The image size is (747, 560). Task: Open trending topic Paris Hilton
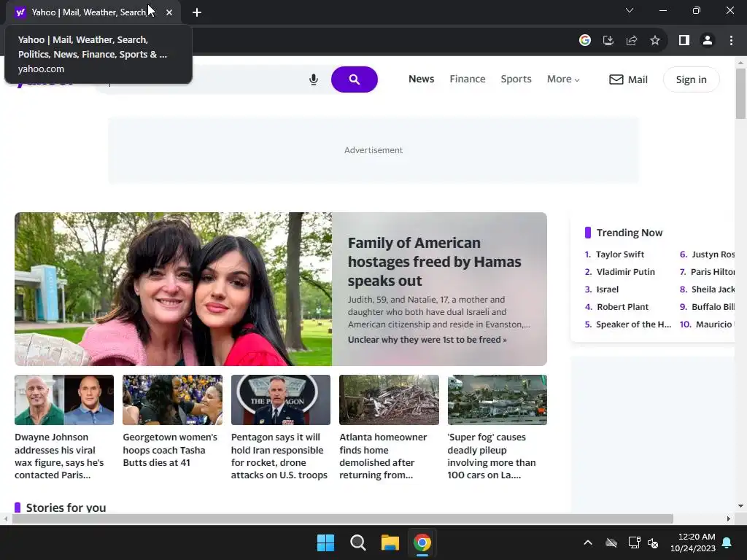tap(713, 272)
